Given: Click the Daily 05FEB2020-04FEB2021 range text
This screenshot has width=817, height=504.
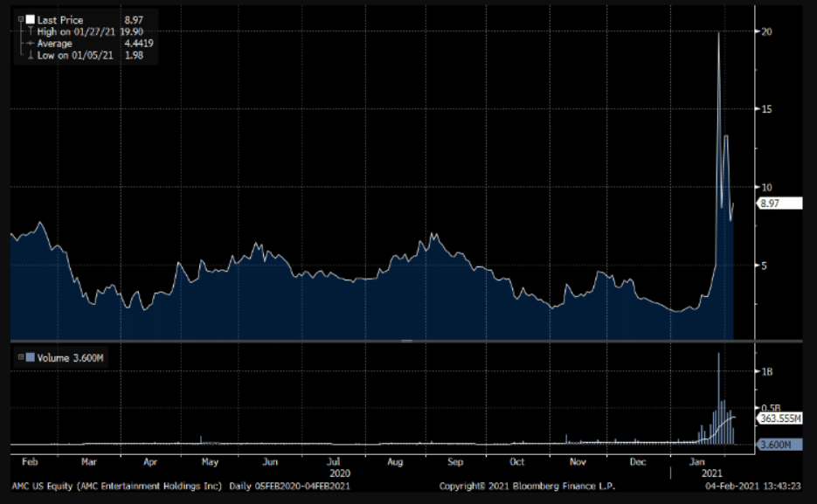Looking at the screenshot, I should click(x=290, y=487).
